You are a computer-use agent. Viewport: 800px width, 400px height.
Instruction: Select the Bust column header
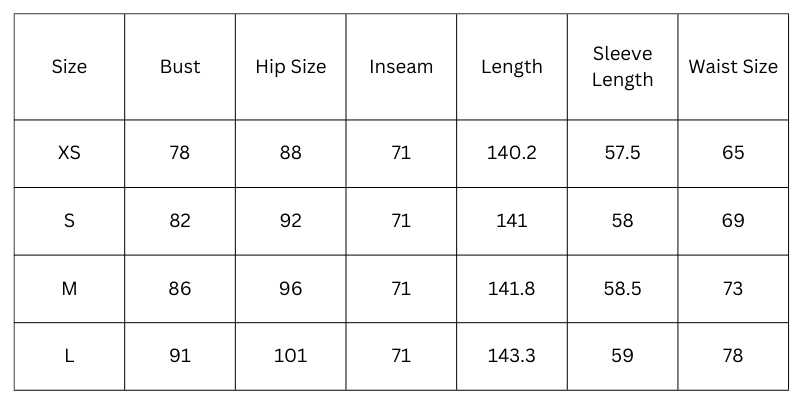coord(180,67)
